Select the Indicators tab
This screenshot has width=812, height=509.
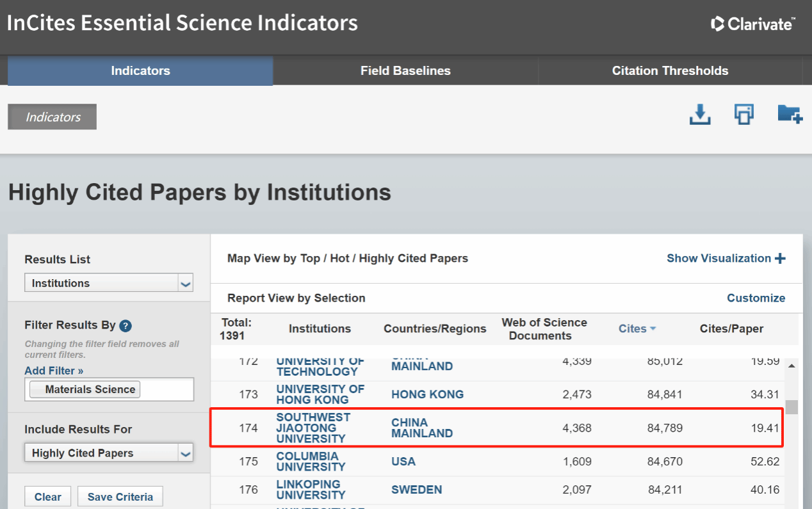point(140,71)
